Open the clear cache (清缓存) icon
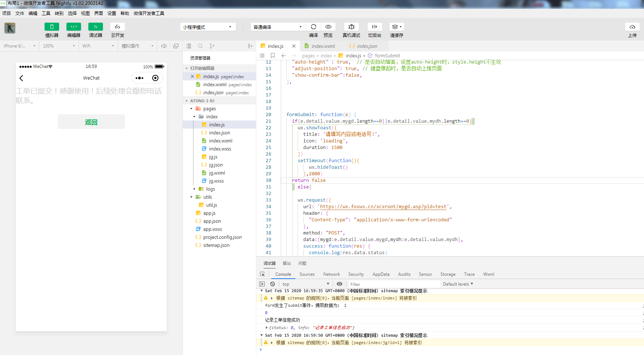This screenshot has height=355, width=644. click(396, 27)
